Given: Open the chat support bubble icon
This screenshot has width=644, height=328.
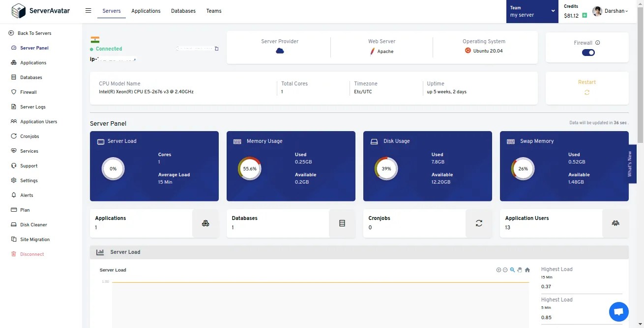Looking at the screenshot, I should [618, 312].
